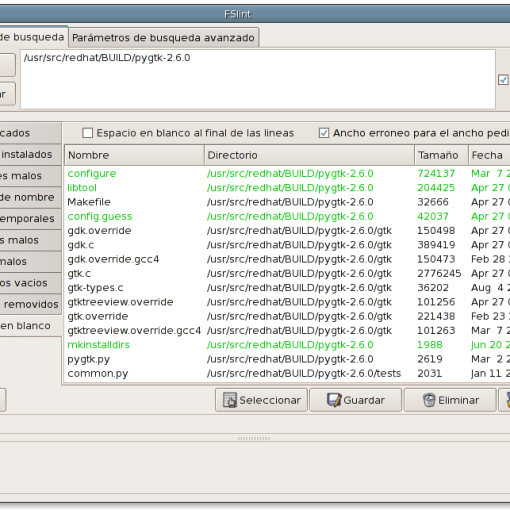
Task: Click the Eliminar button
Action: 450,400
